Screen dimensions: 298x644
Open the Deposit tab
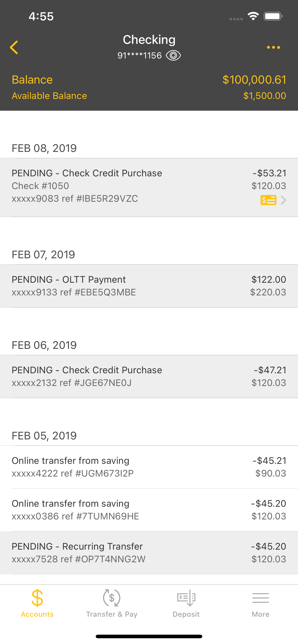click(x=186, y=603)
